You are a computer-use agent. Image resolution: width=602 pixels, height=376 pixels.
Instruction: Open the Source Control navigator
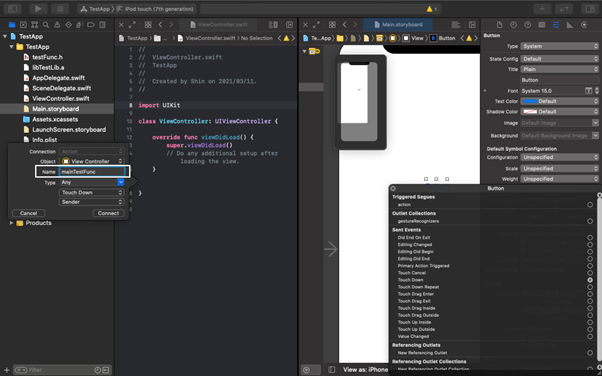click(x=23, y=25)
